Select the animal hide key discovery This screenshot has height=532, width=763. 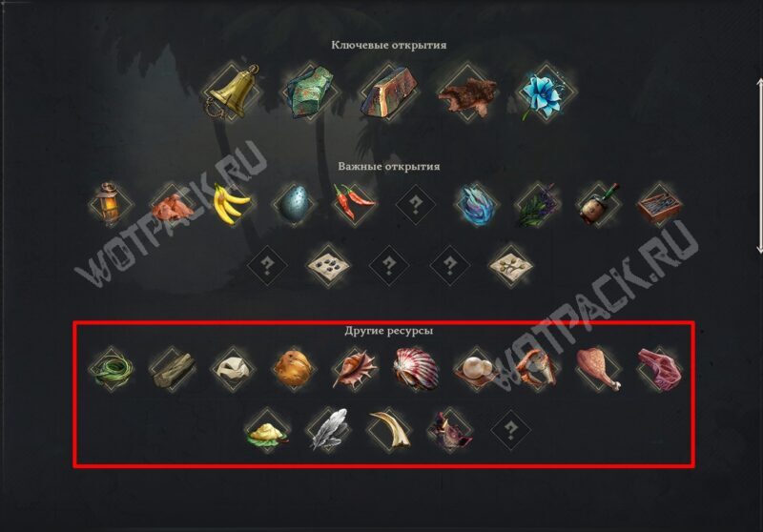pyautogui.click(x=466, y=93)
